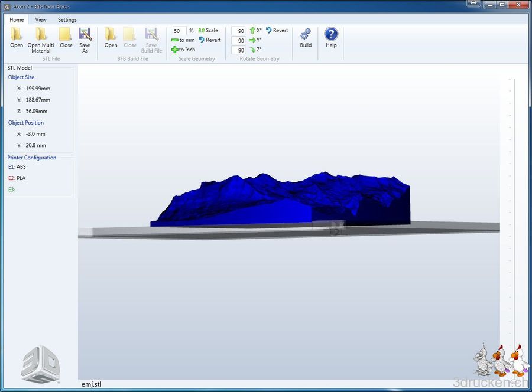Revert scale geometry changes
Viewport: 532px width, 392px height.
tap(210, 40)
